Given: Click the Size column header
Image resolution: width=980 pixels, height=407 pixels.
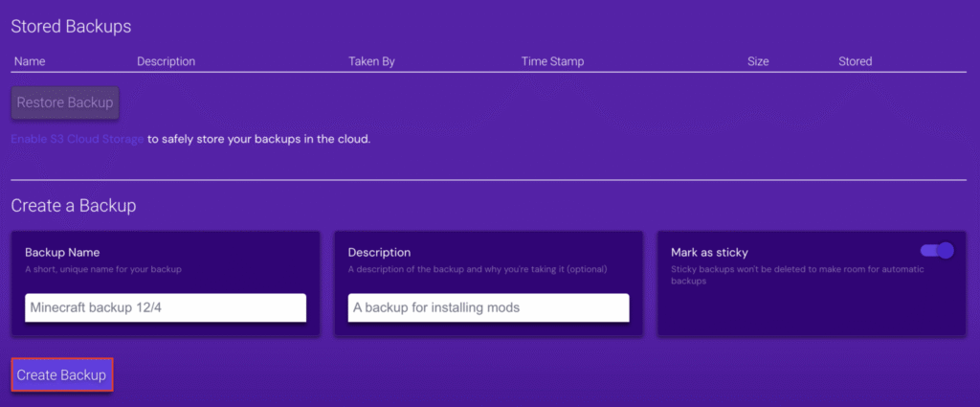Looking at the screenshot, I should point(758,61).
